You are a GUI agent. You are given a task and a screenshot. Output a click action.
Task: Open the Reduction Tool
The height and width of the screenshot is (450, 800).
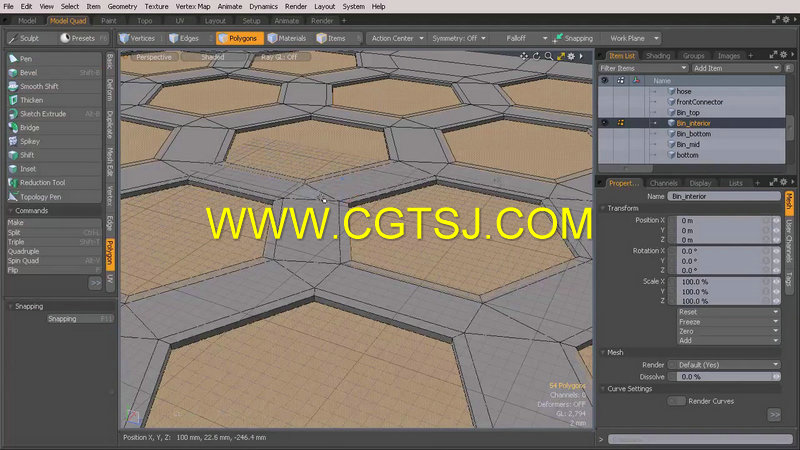(54, 183)
